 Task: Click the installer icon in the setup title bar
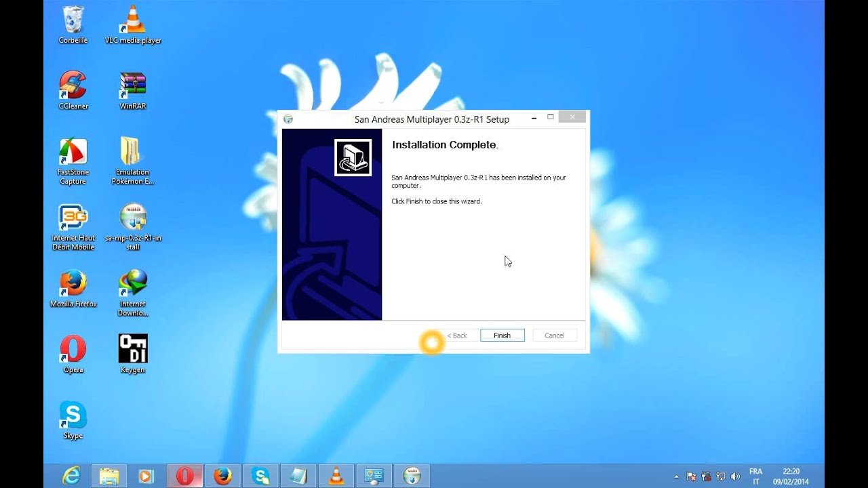[288, 119]
